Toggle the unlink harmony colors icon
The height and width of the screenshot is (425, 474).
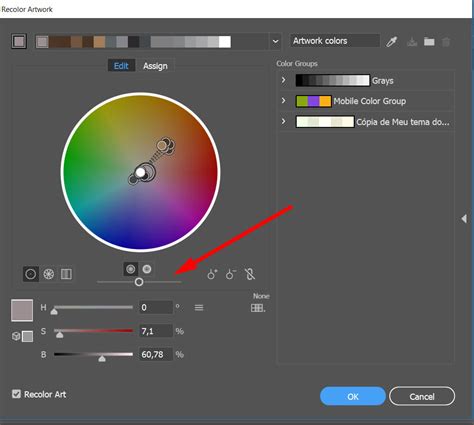coord(249,274)
